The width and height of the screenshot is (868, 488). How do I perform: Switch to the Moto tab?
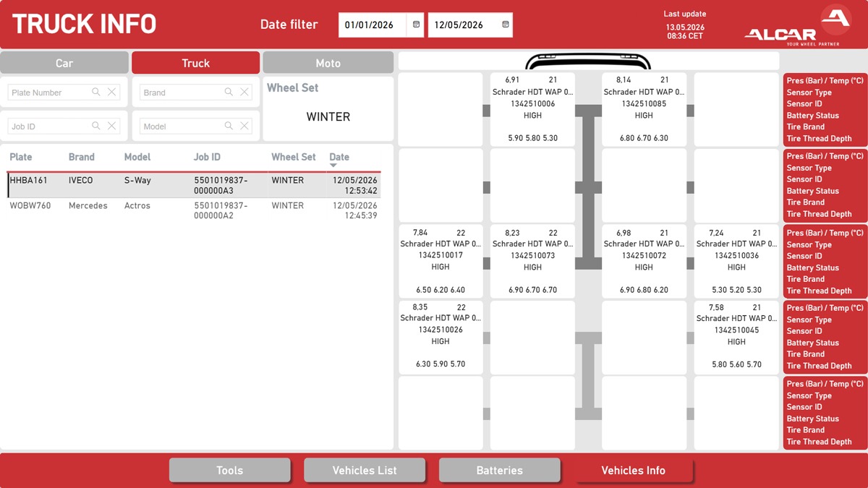[328, 63]
